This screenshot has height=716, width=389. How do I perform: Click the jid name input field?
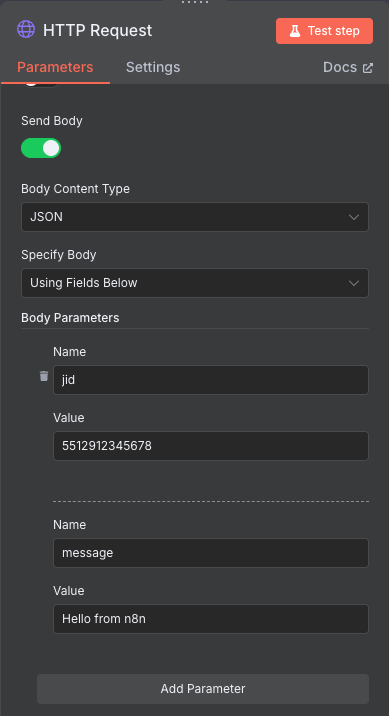(x=211, y=380)
